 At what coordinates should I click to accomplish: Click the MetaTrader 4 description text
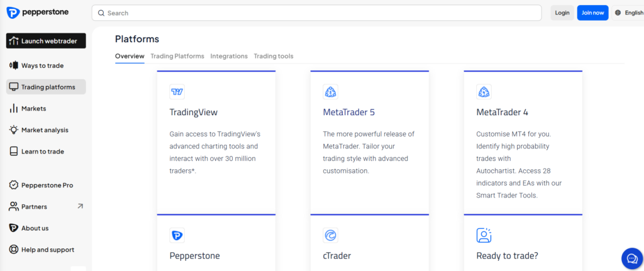[519, 165]
